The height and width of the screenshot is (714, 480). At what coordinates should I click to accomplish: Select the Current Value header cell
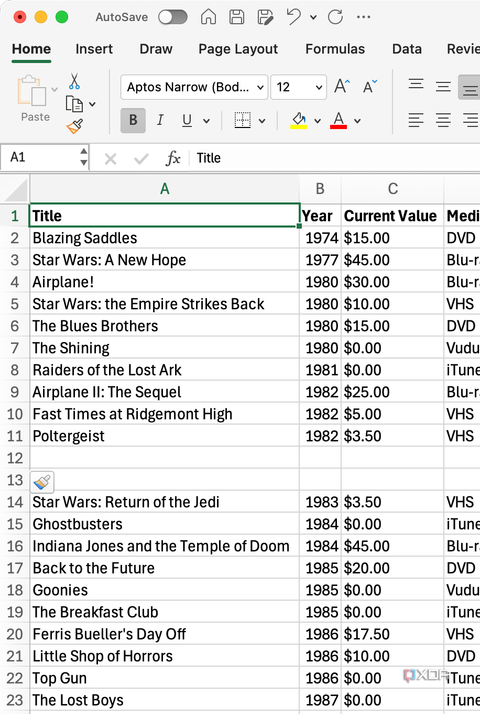[x=393, y=216]
